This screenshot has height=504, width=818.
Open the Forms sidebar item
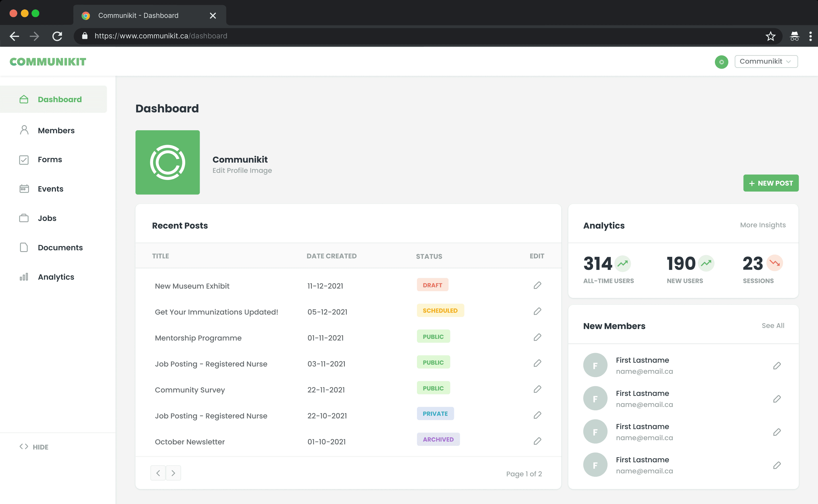tap(50, 159)
